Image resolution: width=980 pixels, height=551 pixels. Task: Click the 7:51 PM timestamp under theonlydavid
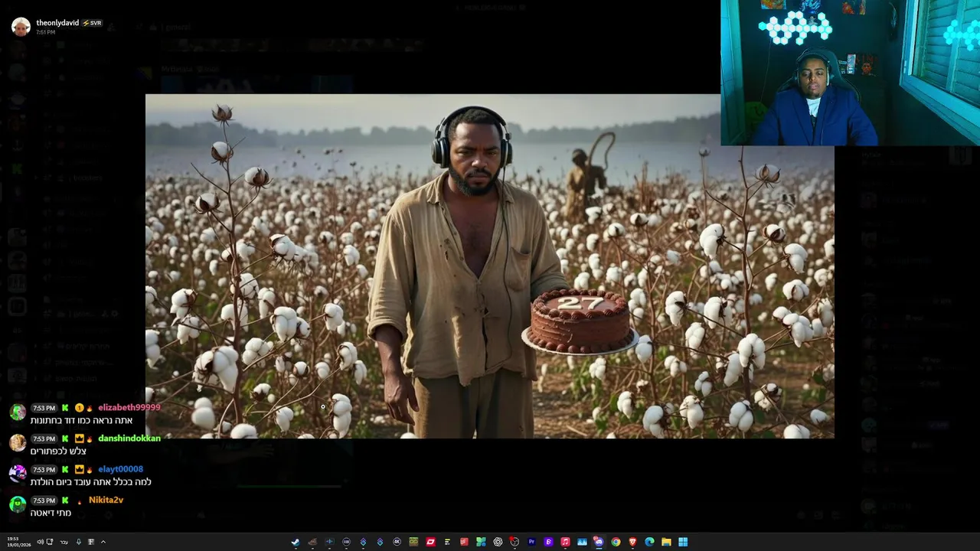[45, 32]
